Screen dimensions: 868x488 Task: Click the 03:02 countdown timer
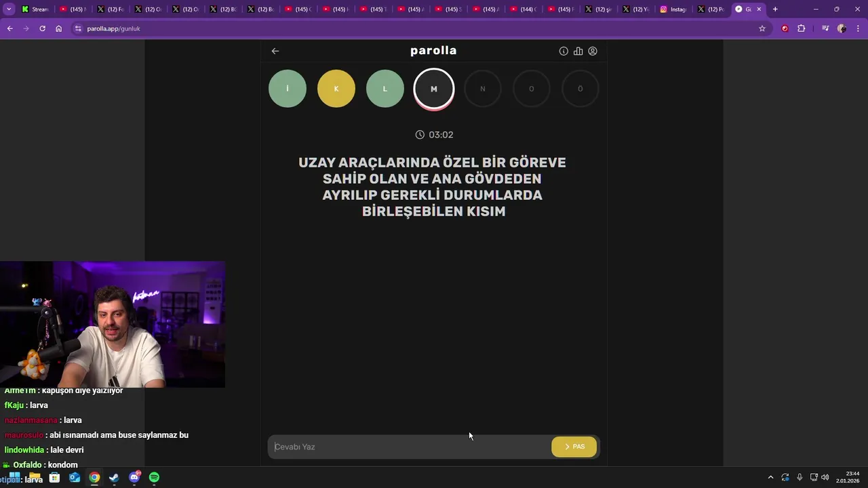[x=434, y=135]
